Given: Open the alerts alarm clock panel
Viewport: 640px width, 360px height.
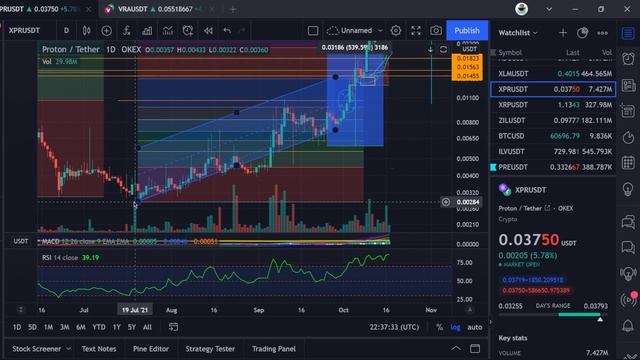Looking at the screenshot, I should pyautogui.click(x=628, y=59).
